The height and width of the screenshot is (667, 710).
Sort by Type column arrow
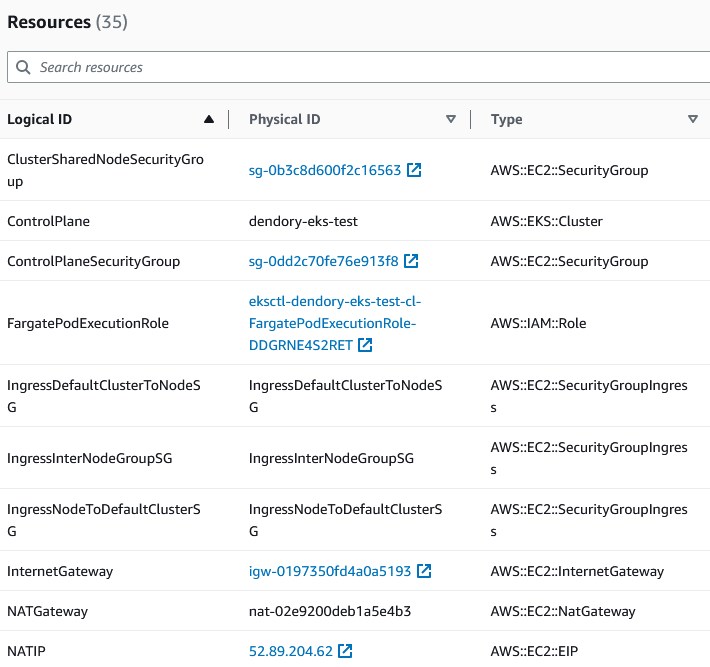pyautogui.click(x=693, y=119)
